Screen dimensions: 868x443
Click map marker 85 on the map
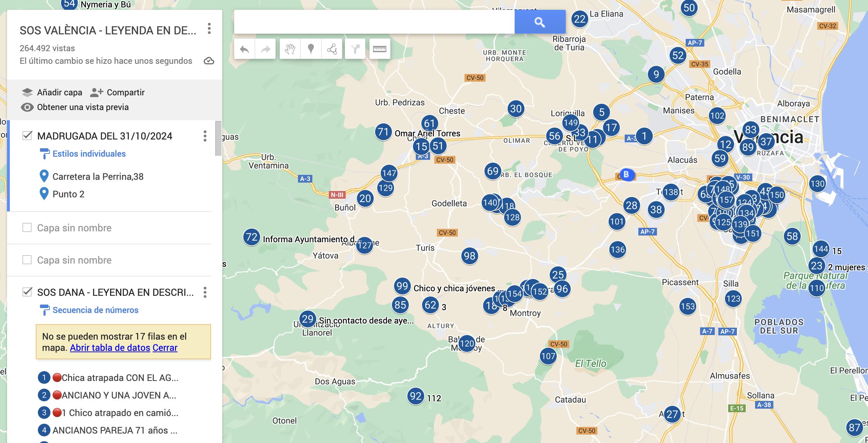click(x=400, y=305)
